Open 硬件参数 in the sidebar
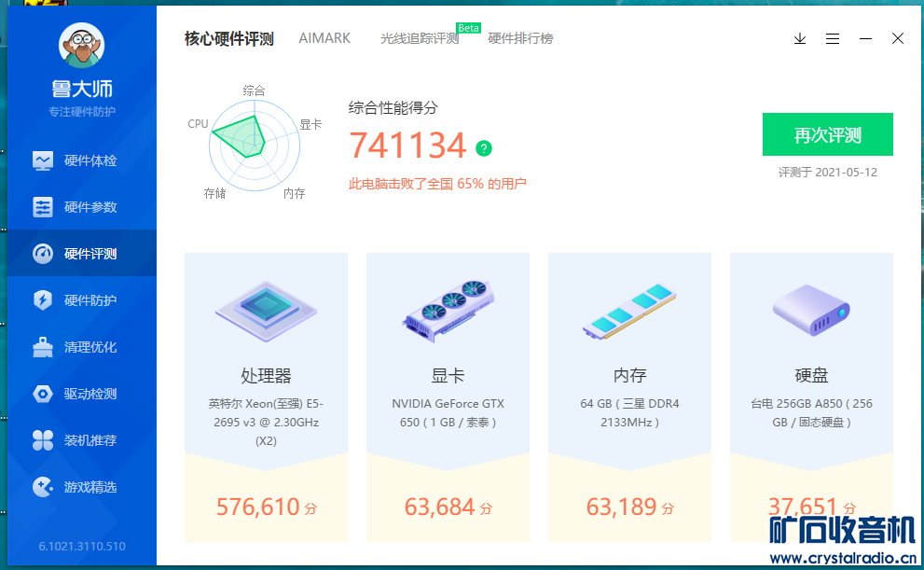Screen dimensions: 924x570 (82, 207)
